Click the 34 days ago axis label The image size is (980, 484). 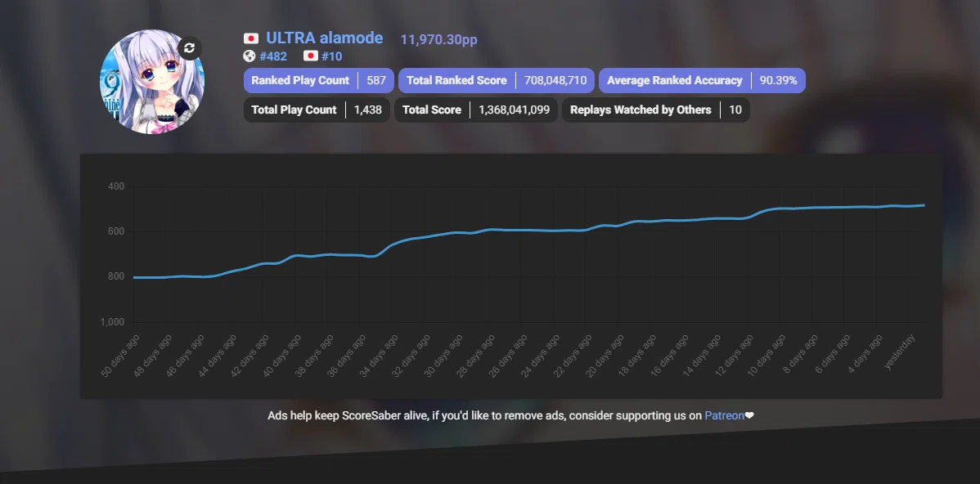[379, 355]
